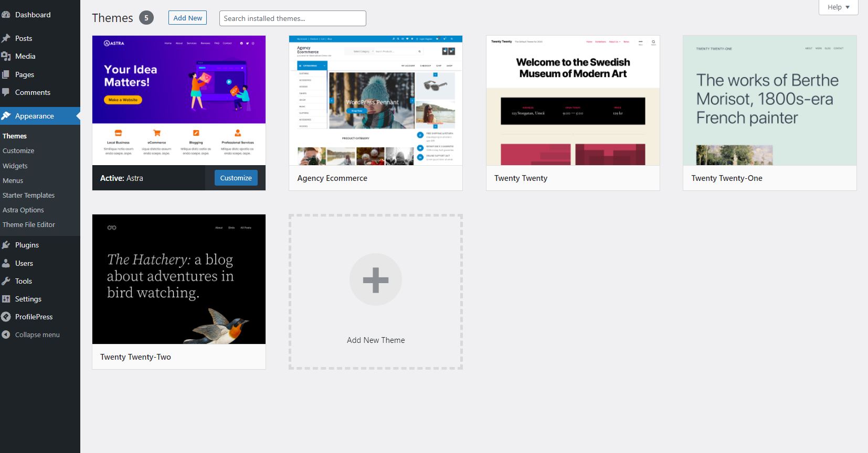Open the Help dropdown
Screen dimensions: 868x453
tap(838, 7)
